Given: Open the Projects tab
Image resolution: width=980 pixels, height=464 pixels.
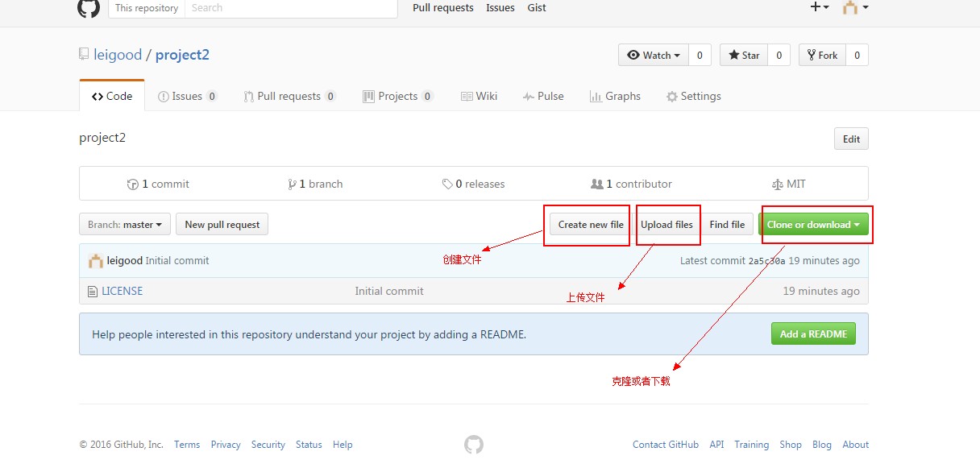Looking at the screenshot, I should (398, 96).
